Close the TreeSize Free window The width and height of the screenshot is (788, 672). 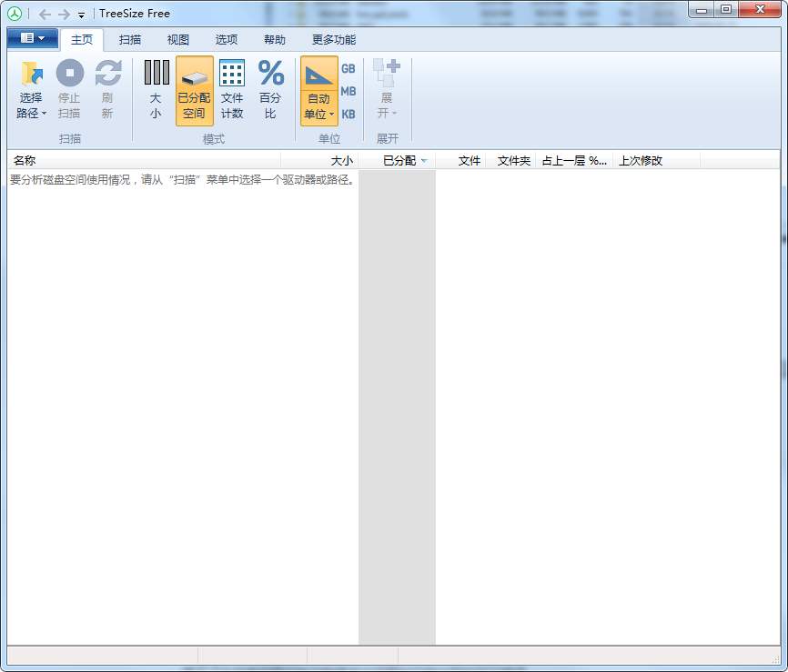click(x=761, y=10)
